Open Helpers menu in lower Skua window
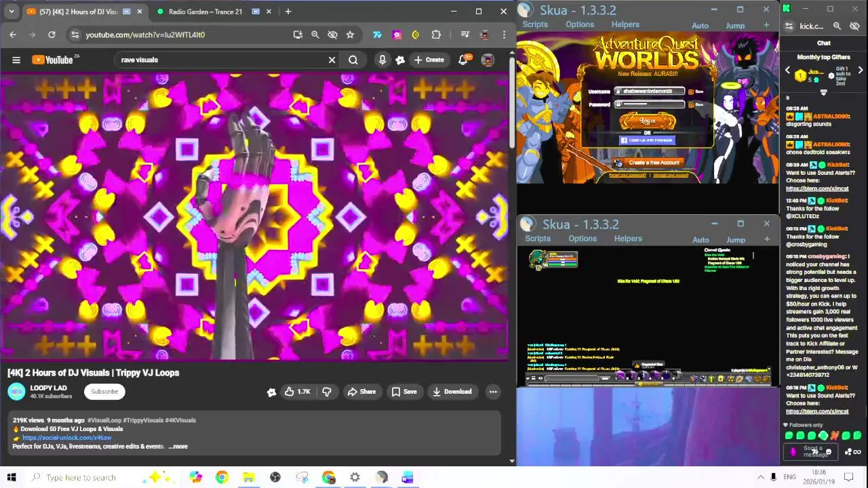868x488 pixels. [x=628, y=239]
